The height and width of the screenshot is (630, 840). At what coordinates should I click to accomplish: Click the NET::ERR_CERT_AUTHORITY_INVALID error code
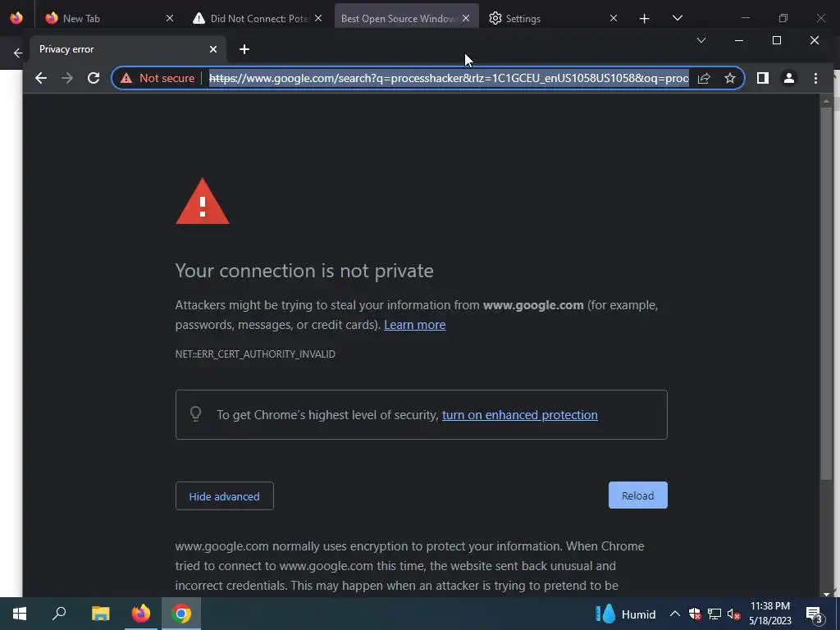(x=255, y=354)
